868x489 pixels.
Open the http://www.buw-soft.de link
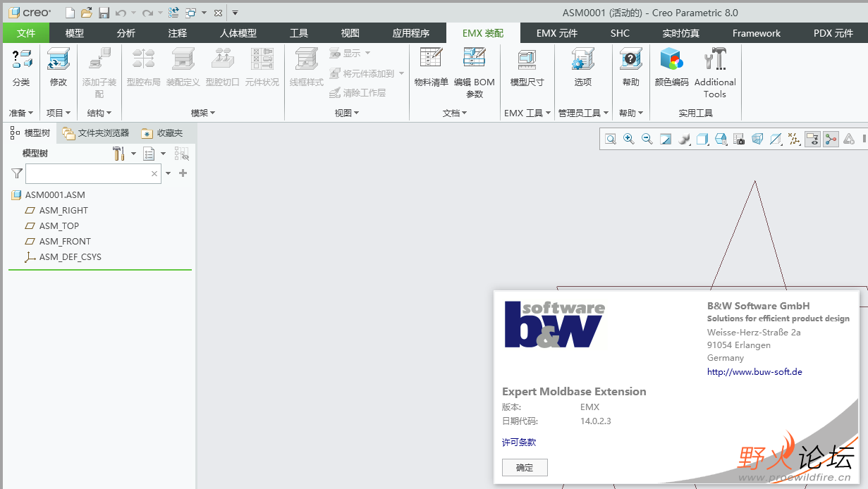[x=754, y=371]
